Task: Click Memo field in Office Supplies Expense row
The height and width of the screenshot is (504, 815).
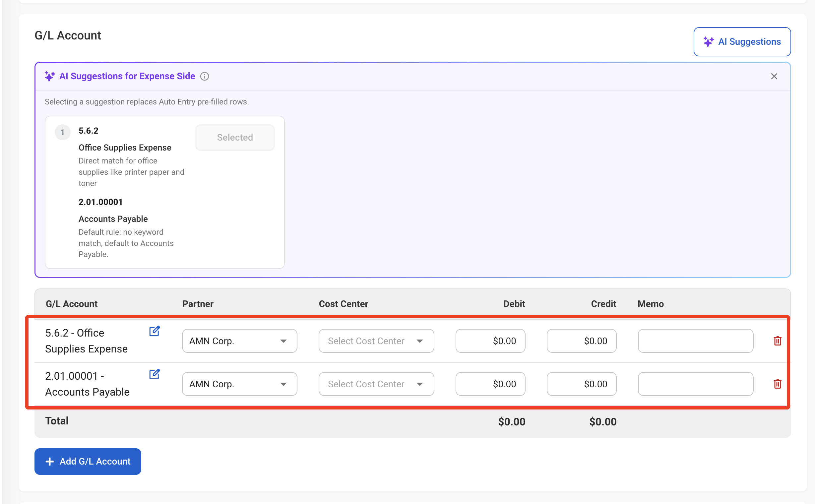Action: [695, 341]
